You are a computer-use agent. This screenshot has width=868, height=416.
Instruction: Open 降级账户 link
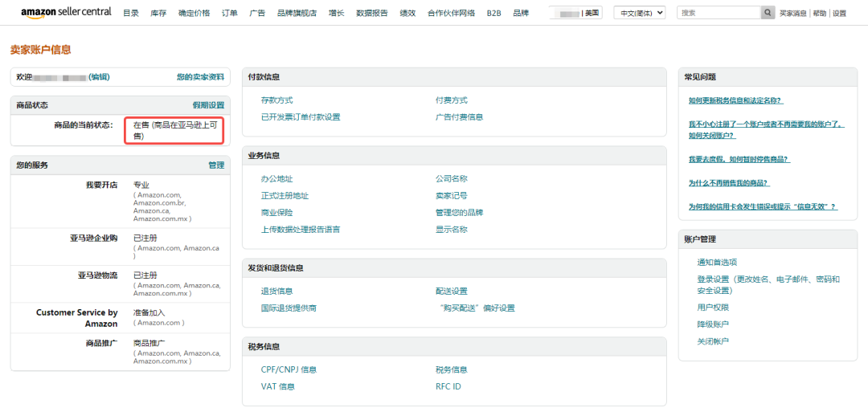713,324
